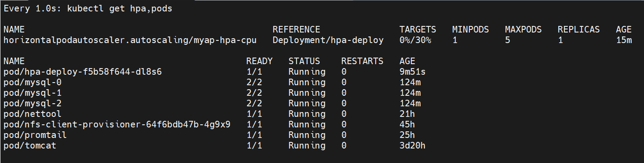
Task: Click the REPLICAS column header
Action: click(x=579, y=29)
